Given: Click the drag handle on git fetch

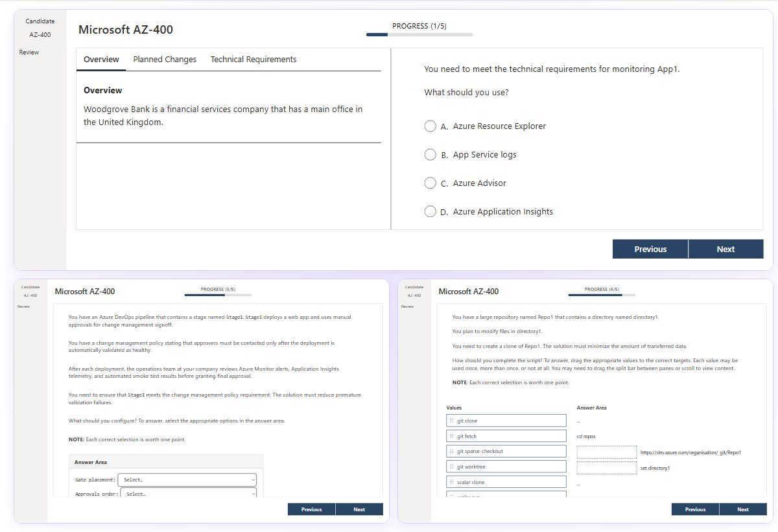Looking at the screenshot, I should [x=451, y=436].
